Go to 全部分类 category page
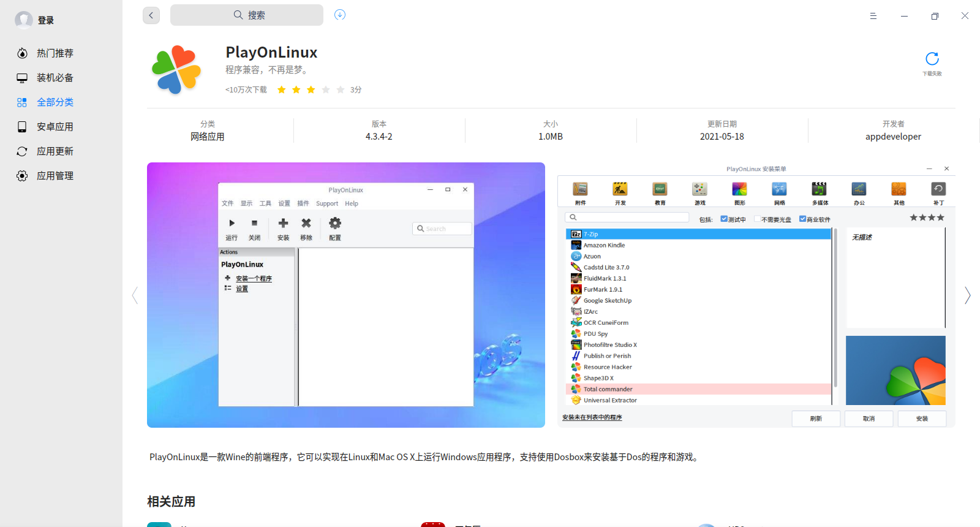Screen dimensions: 980x527 click(x=55, y=102)
